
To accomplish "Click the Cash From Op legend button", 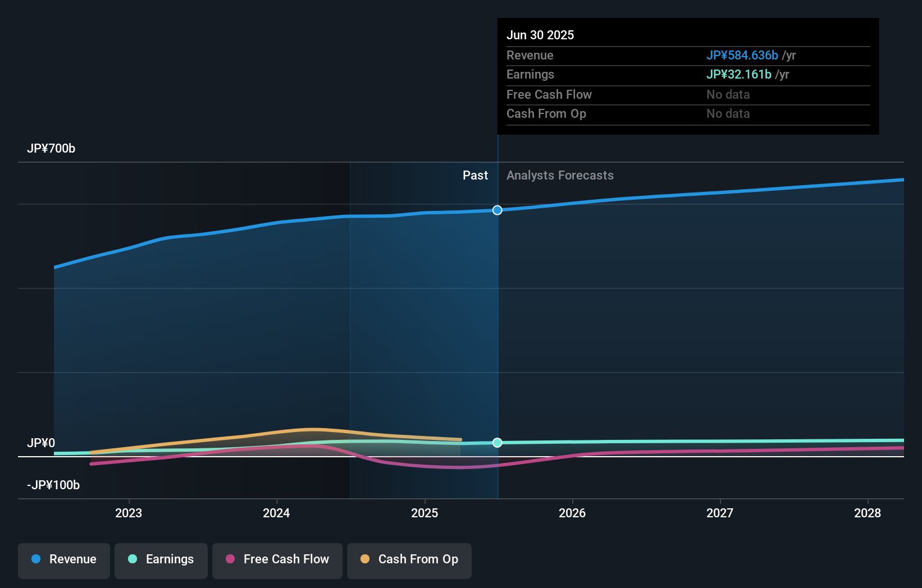I will 409,559.
